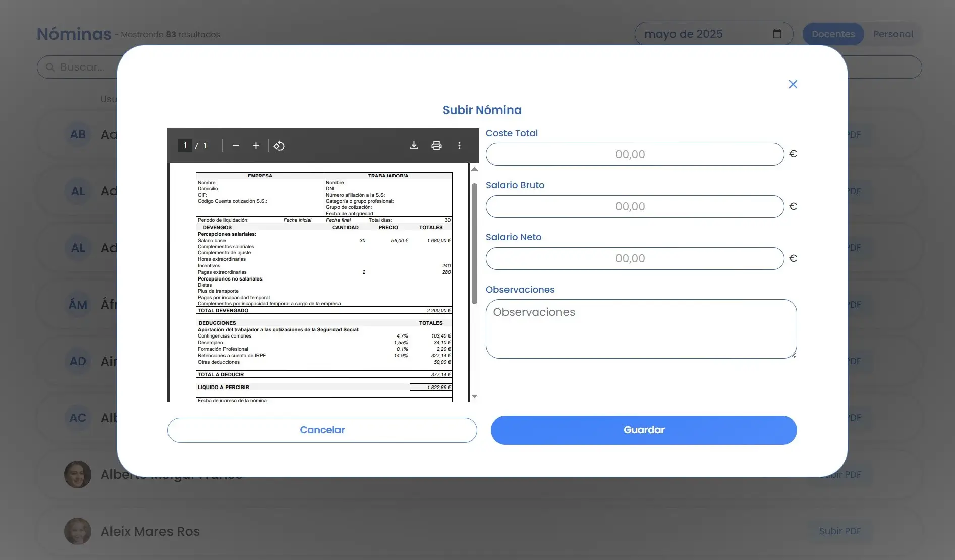Click the Coste Total input field

point(634,154)
